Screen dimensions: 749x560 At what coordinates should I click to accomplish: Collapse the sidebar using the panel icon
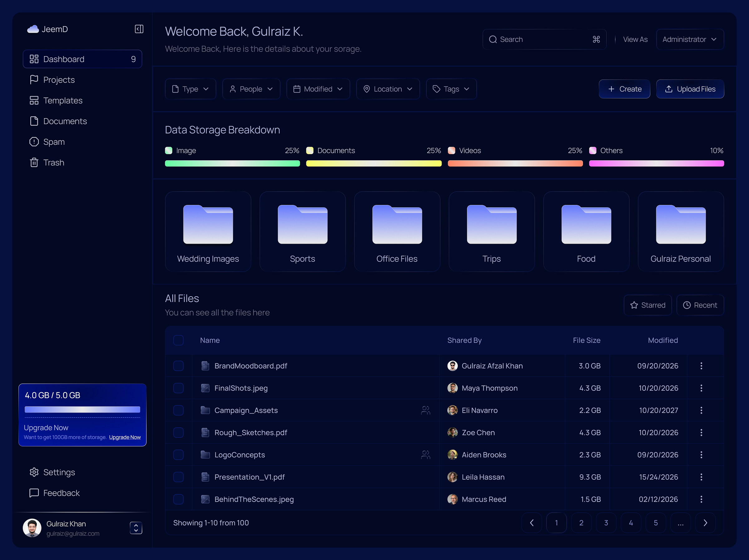coord(139,29)
